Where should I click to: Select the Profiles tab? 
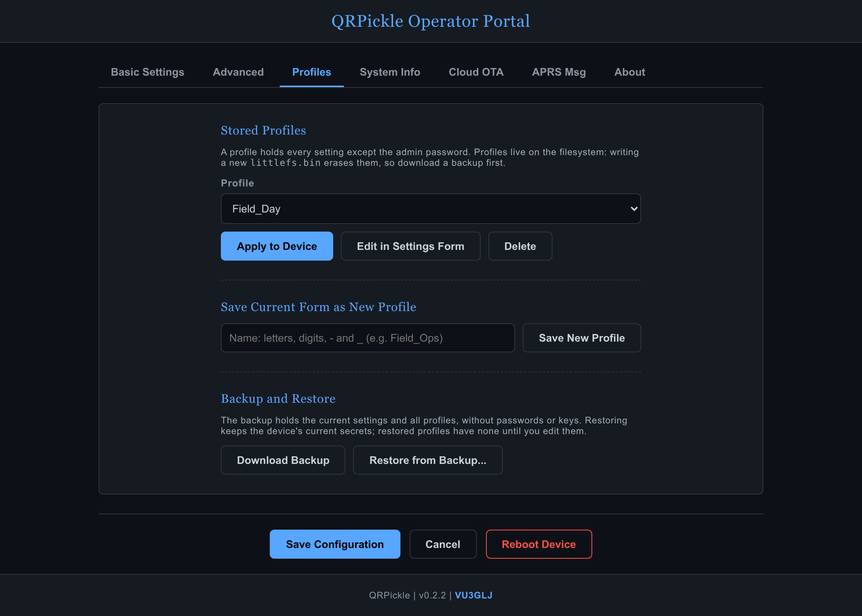tap(311, 72)
